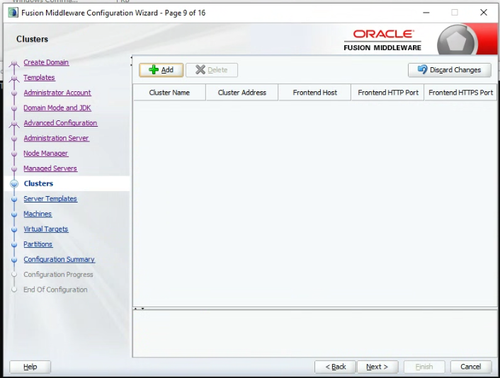The width and height of the screenshot is (500, 378).
Task: Jump to Domain Mode and JDK
Action: (x=57, y=108)
